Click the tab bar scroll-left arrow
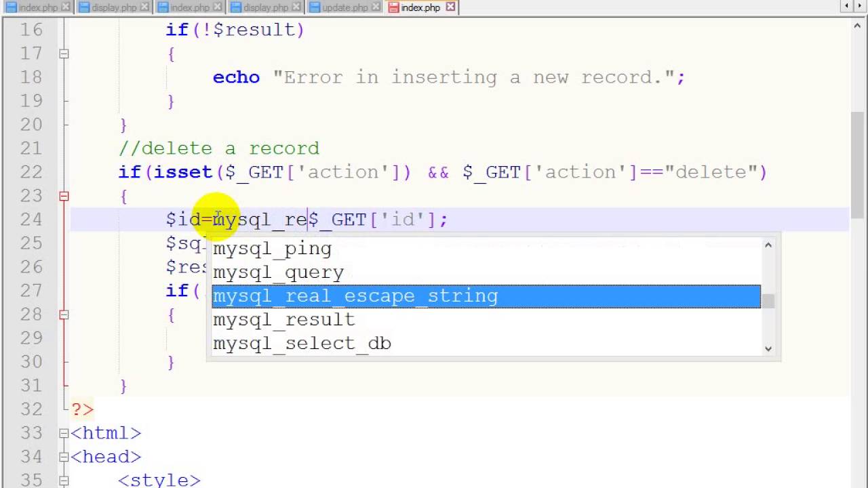The height and width of the screenshot is (488, 868). pyautogui.click(x=847, y=7)
